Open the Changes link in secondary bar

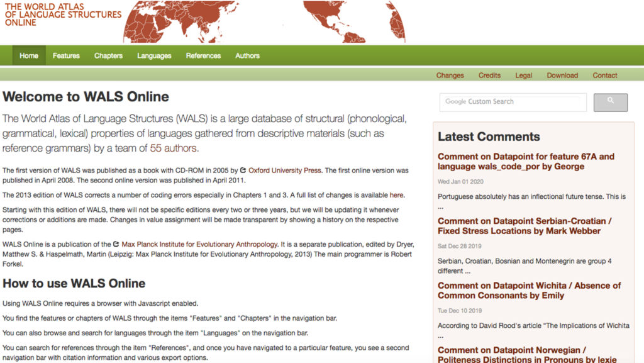pyautogui.click(x=450, y=75)
